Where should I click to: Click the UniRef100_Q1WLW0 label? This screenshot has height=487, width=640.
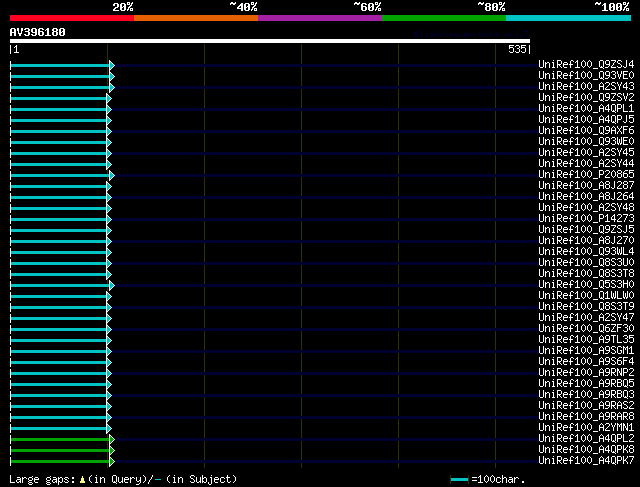click(586, 296)
